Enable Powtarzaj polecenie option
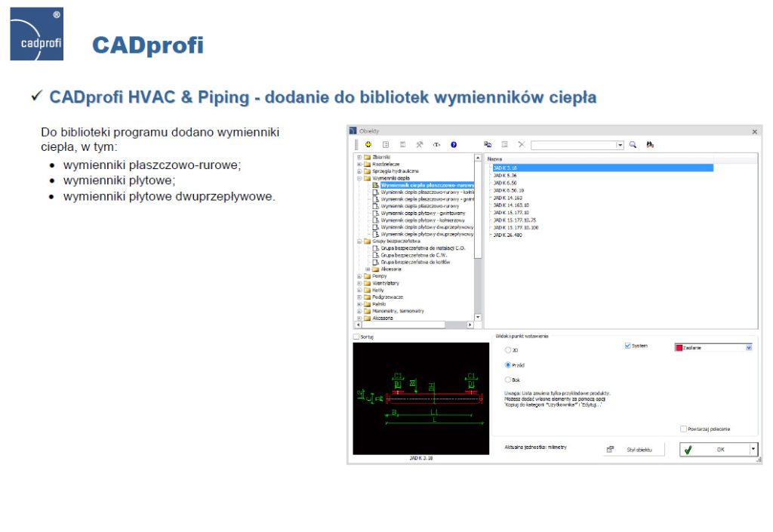The height and width of the screenshot is (532, 773). pos(685,429)
